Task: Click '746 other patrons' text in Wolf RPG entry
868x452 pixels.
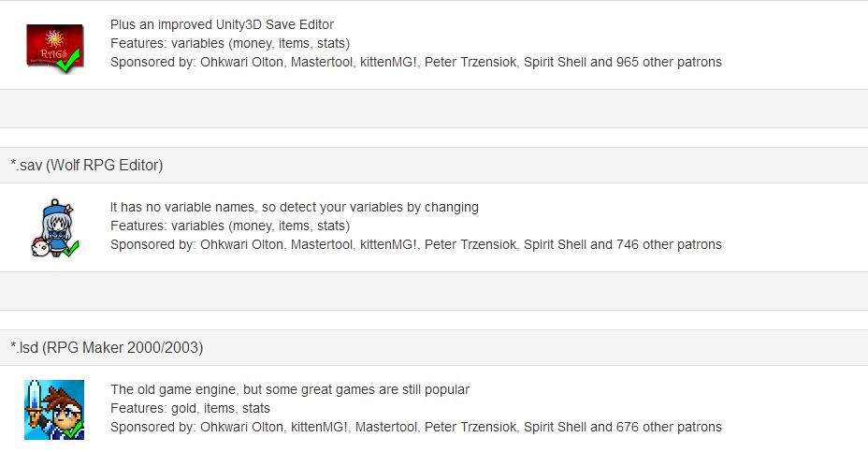Action: [669, 244]
